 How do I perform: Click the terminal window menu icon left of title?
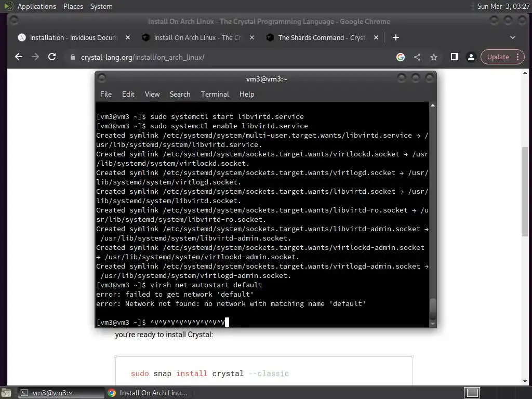click(x=101, y=78)
